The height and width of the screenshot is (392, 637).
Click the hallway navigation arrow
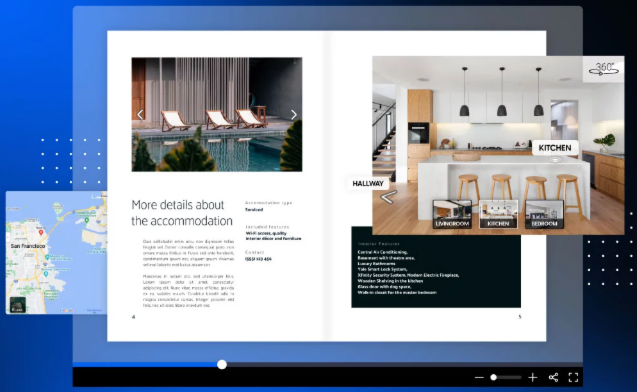[x=388, y=197]
